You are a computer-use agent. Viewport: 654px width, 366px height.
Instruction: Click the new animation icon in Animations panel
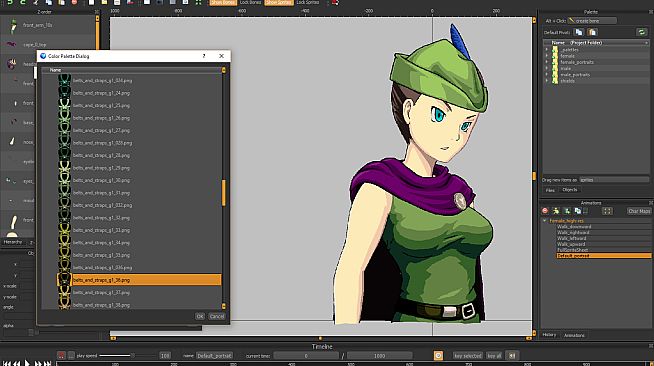click(567, 211)
